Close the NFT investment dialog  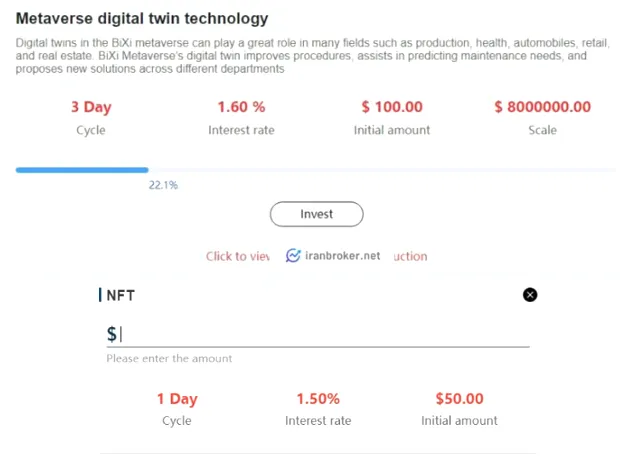tap(530, 295)
